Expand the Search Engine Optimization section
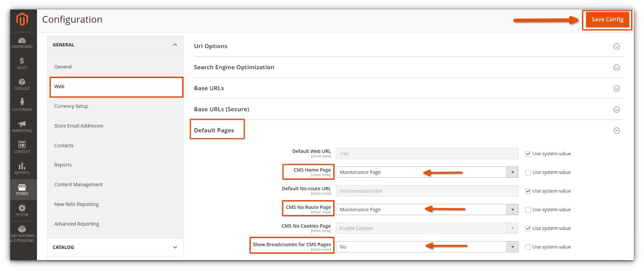Viewport: 644px width, 271px height. pos(616,68)
